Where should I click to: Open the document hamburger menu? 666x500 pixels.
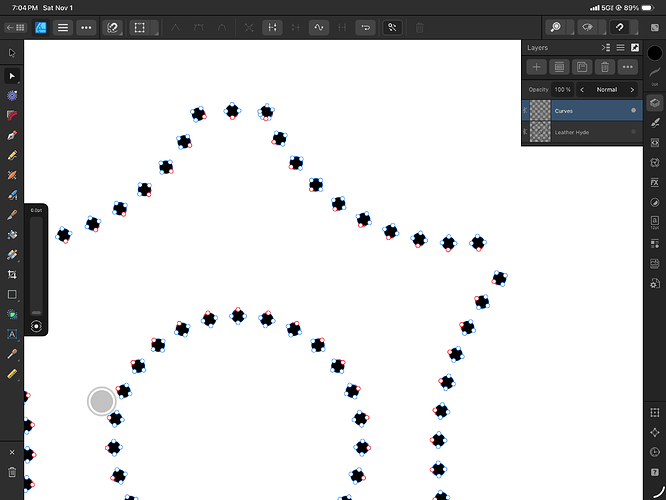click(63, 28)
